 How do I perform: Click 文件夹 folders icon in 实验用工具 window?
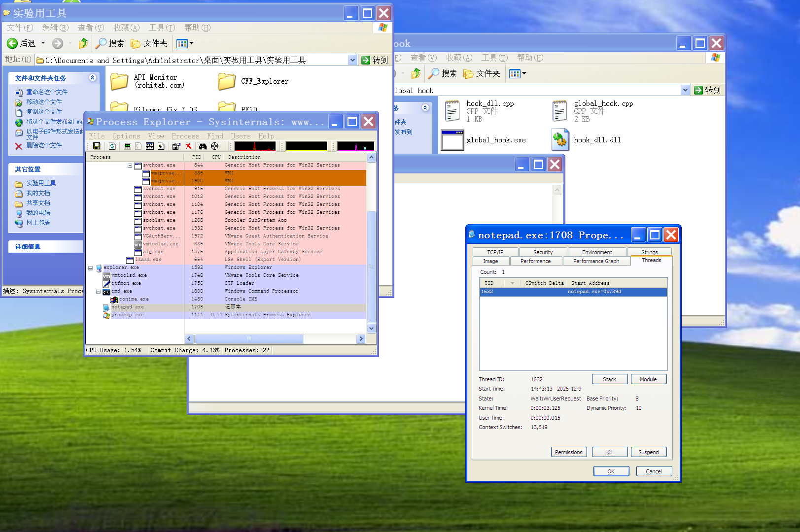click(136, 44)
